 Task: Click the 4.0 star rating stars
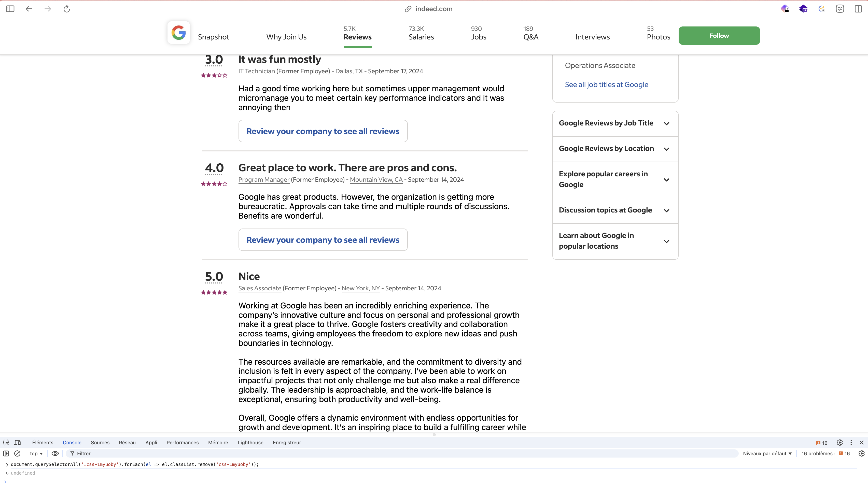(x=214, y=184)
